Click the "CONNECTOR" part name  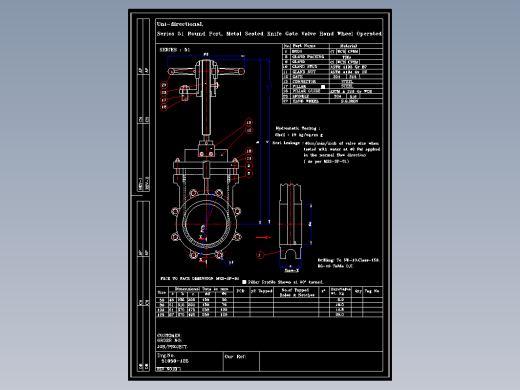304,82
